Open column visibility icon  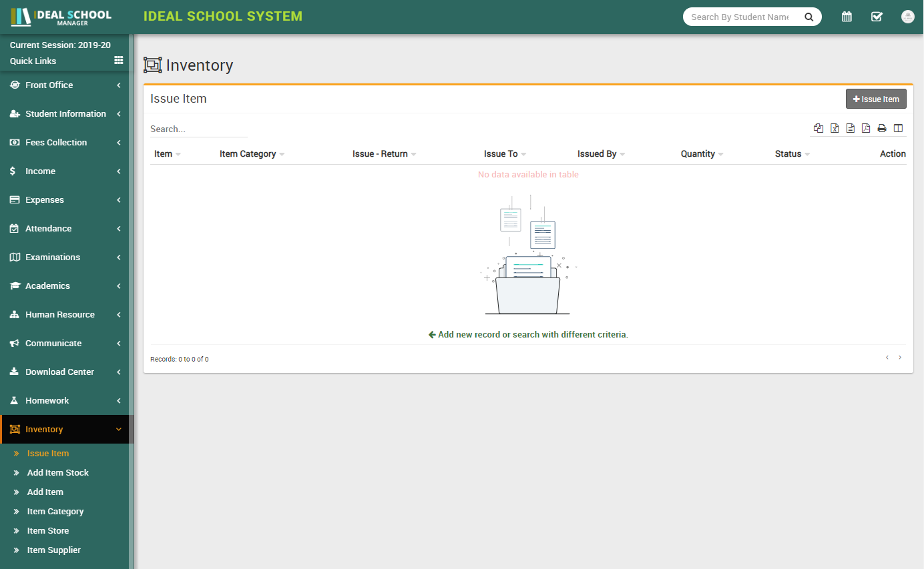click(898, 128)
